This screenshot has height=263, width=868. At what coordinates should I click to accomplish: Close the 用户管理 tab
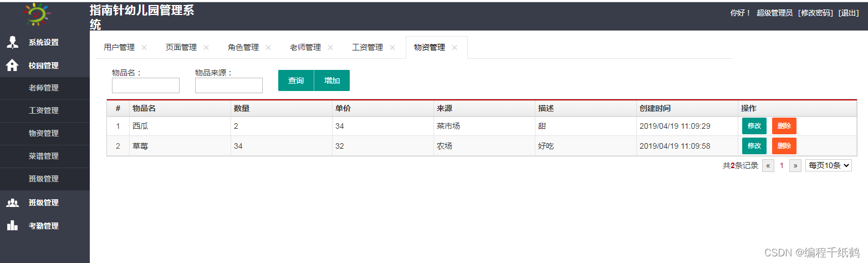[x=144, y=48]
